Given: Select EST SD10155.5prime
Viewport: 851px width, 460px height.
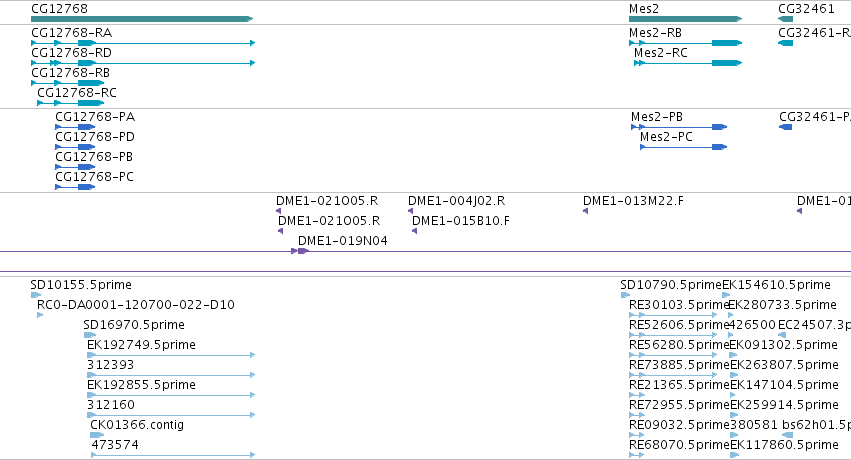Looking at the screenshot, I should tap(36, 295).
